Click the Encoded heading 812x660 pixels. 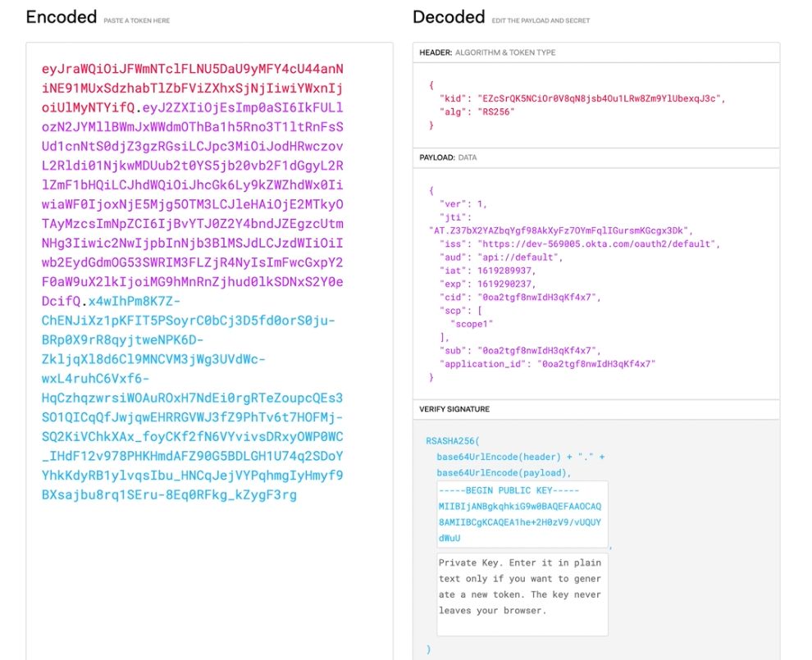pos(62,17)
